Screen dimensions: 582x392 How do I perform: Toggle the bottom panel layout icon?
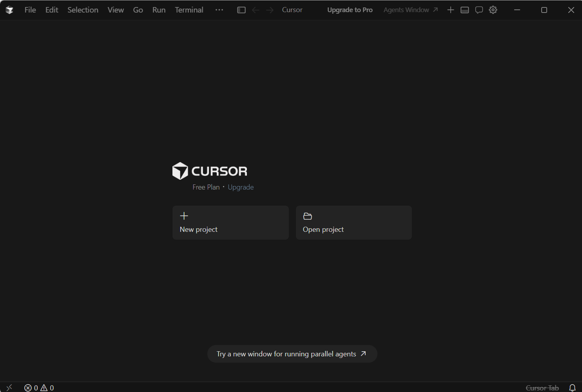coord(465,10)
